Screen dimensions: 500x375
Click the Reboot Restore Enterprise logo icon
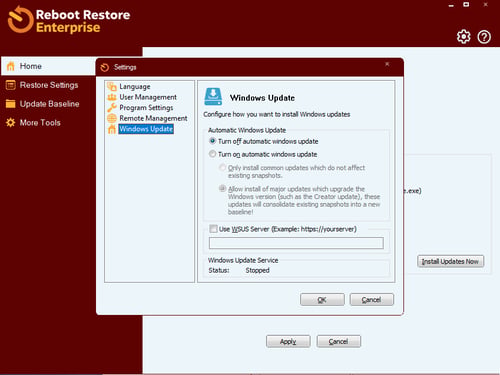(20, 20)
